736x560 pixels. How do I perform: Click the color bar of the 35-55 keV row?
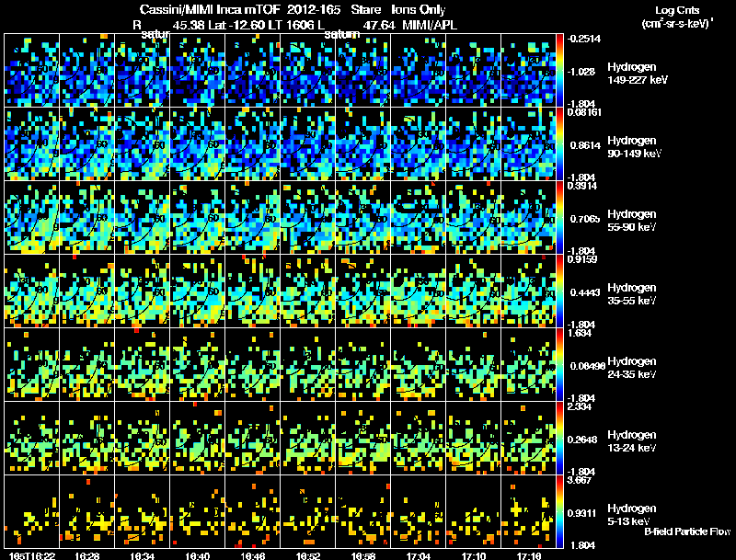559,291
